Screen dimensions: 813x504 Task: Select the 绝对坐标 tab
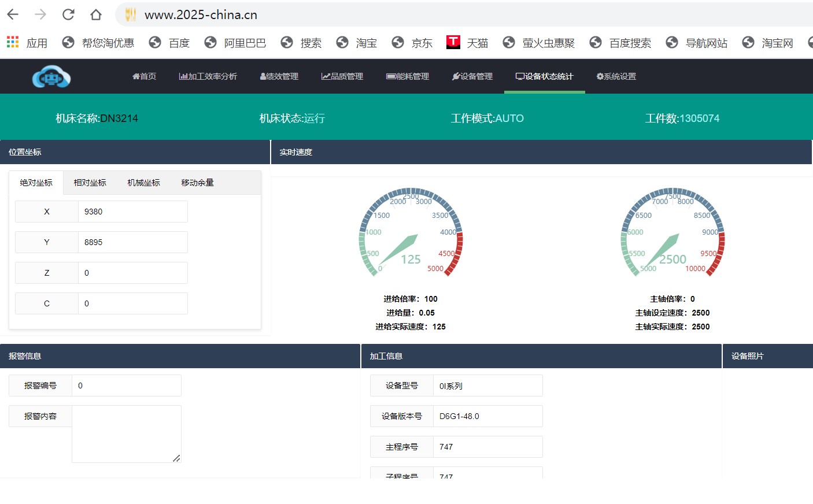[36, 183]
